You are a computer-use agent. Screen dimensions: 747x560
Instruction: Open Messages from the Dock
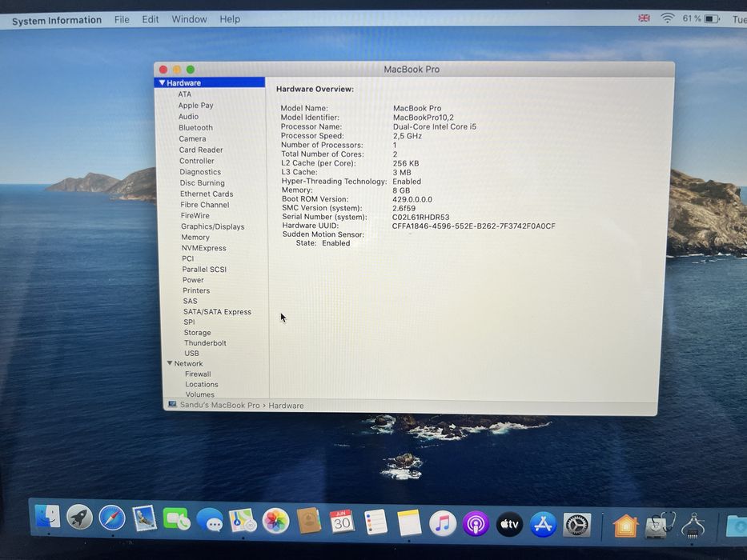click(x=210, y=520)
